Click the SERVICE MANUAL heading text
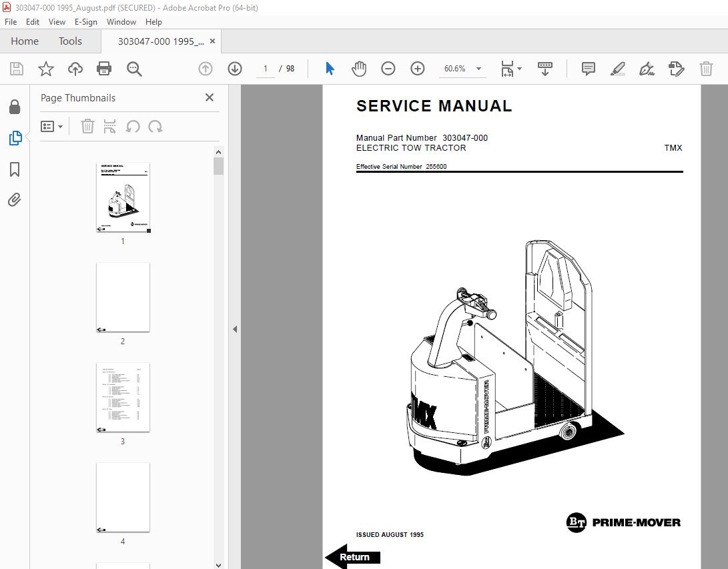Screen dimensions: 728x569 pos(434,106)
